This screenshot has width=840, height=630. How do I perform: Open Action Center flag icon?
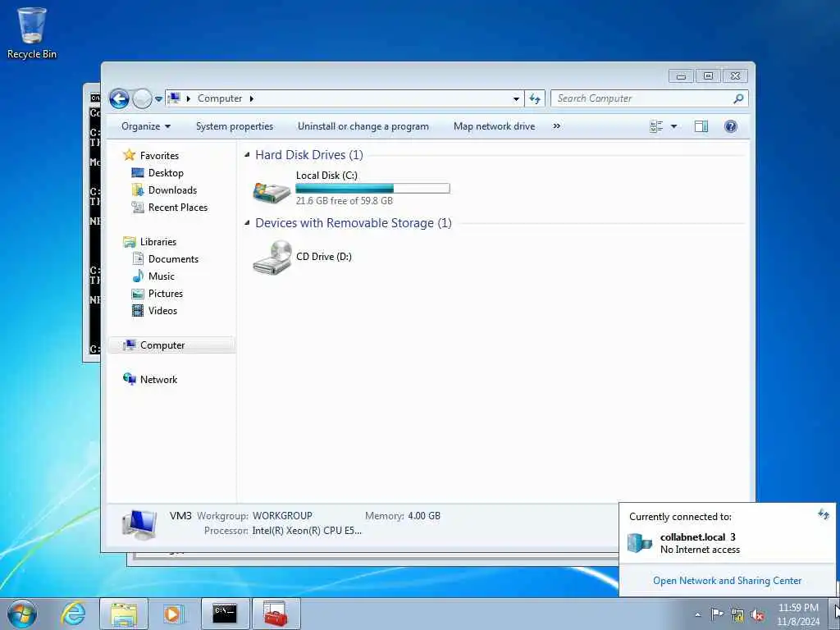717,614
